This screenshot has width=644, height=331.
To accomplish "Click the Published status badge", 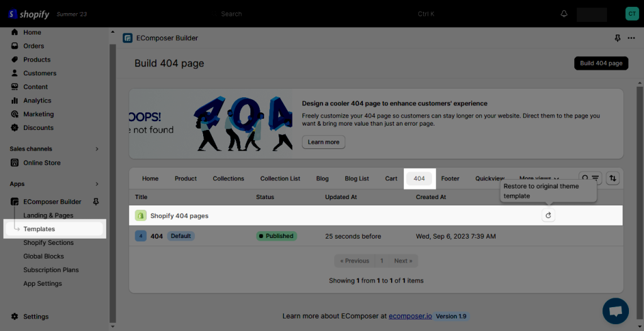I will tap(277, 236).
